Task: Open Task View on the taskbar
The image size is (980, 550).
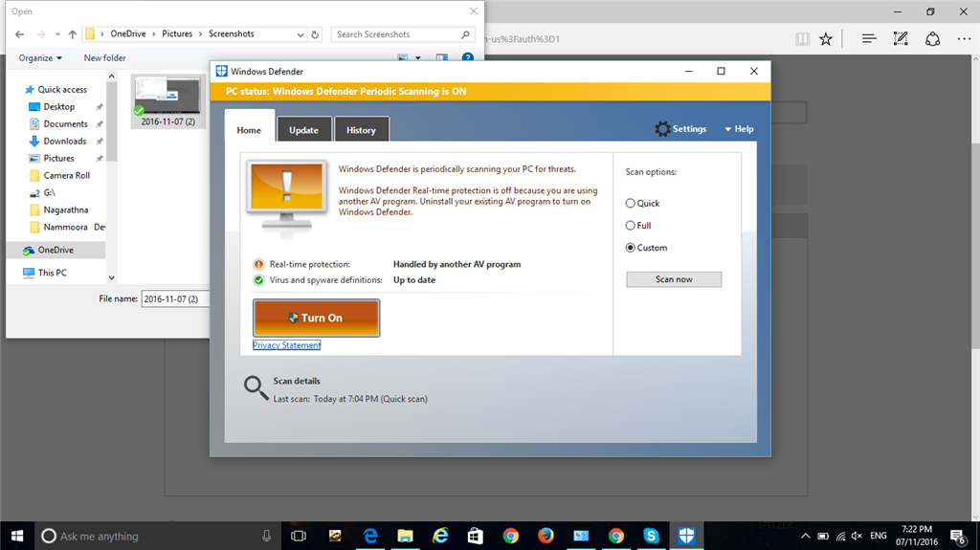Action: pos(299,536)
